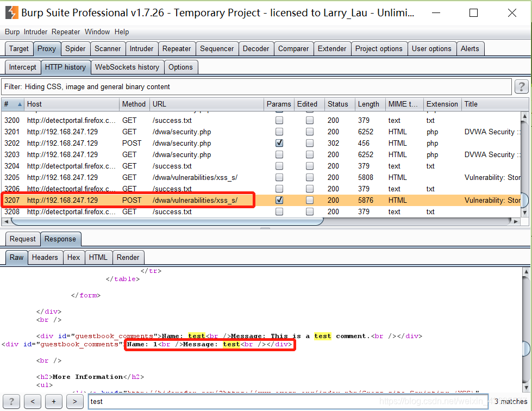This screenshot has width=532, height=411.
Task: Toggle Edited checkbox for row 3203
Action: click(x=309, y=154)
